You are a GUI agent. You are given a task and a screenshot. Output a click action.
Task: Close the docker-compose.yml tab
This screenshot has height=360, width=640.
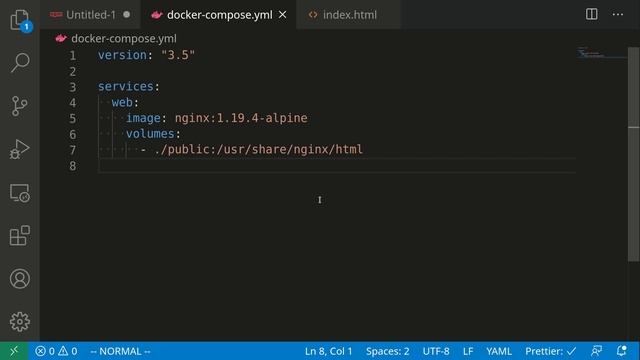(x=282, y=15)
